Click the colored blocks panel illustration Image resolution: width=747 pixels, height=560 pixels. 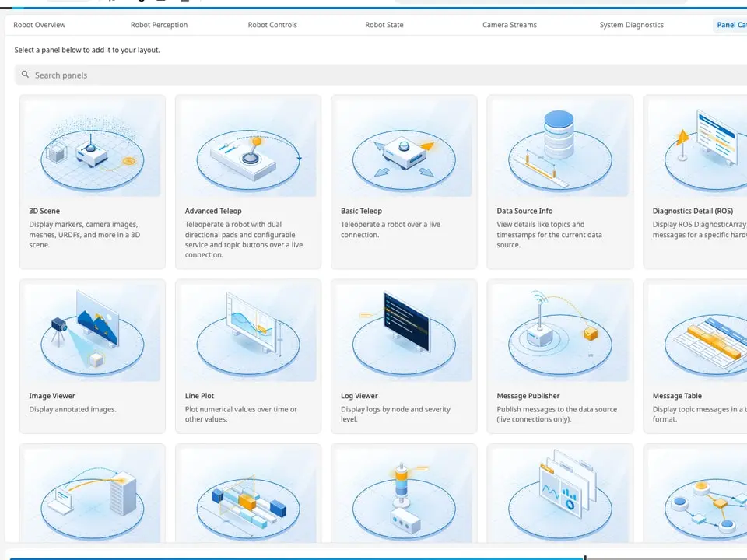(x=248, y=495)
